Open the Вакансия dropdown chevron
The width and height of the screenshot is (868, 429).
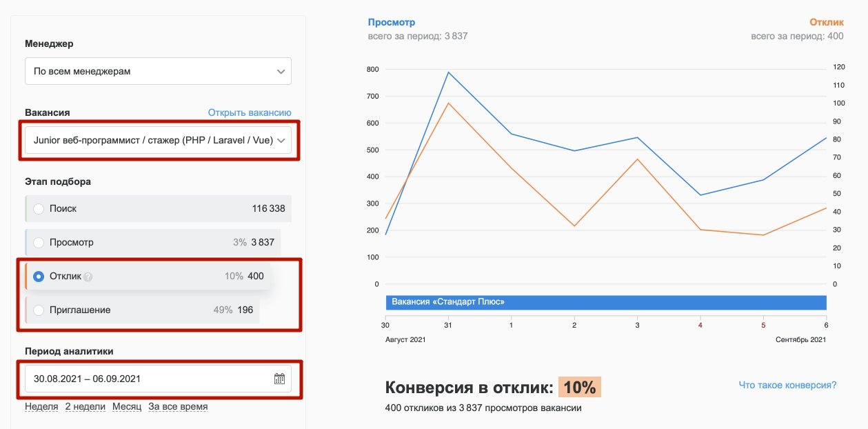[x=281, y=141]
